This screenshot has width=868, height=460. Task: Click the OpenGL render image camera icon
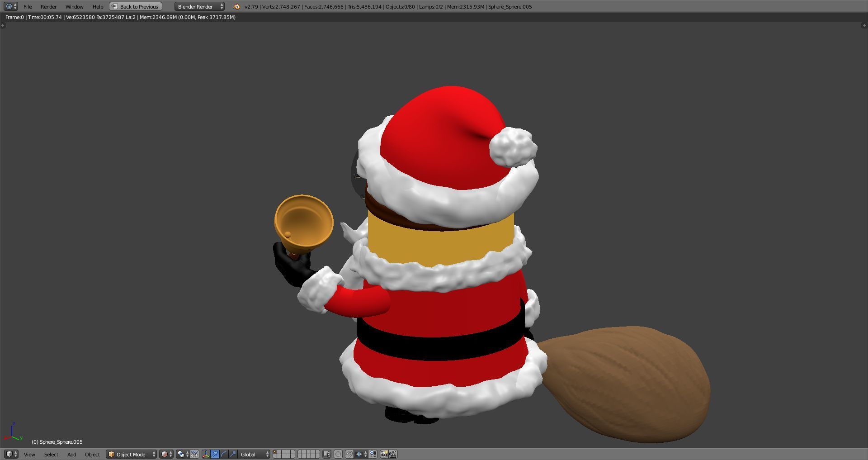tap(384, 454)
